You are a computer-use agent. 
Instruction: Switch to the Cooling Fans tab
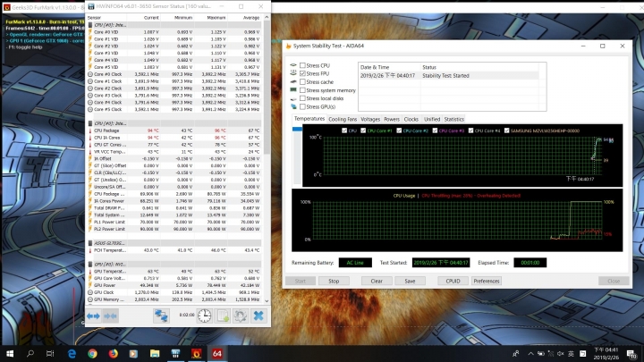pyautogui.click(x=343, y=119)
